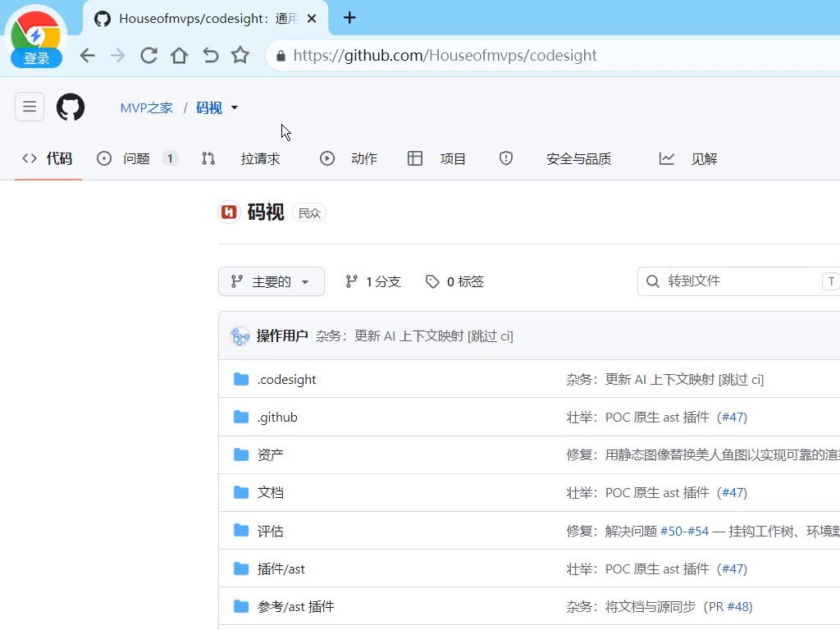Viewport: 840px width, 630px height.
Task: Click the 资产 folder icon
Action: coord(241,454)
